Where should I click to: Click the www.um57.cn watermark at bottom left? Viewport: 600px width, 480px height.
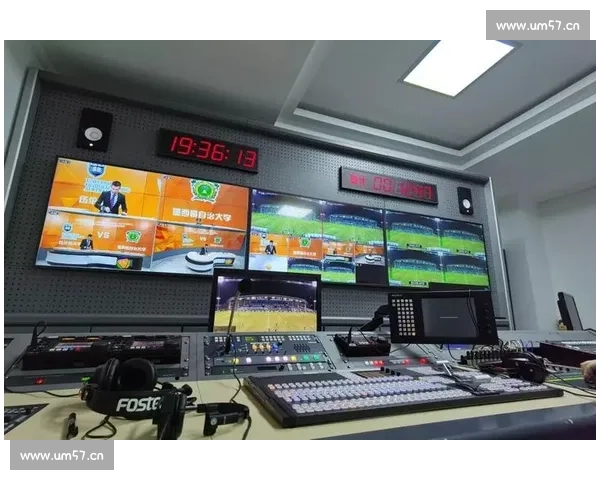pos(63,456)
